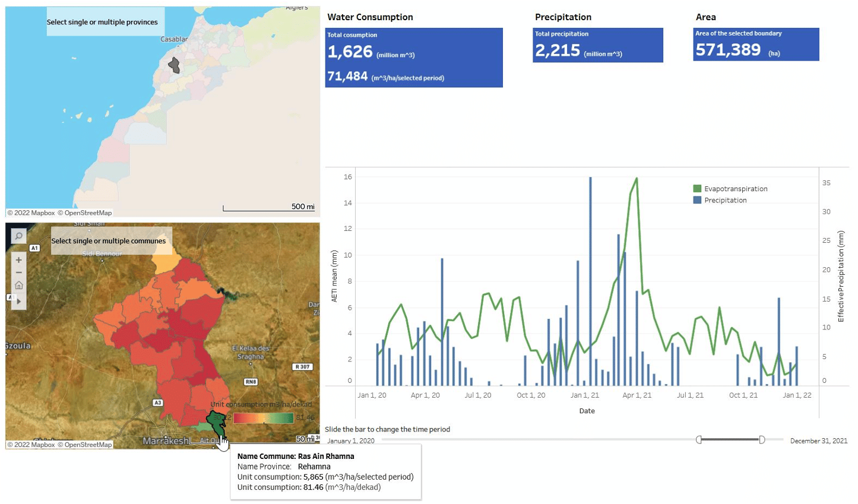The image size is (858, 504).
Task: Zoom in on the communes map
Action: coord(18,260)
